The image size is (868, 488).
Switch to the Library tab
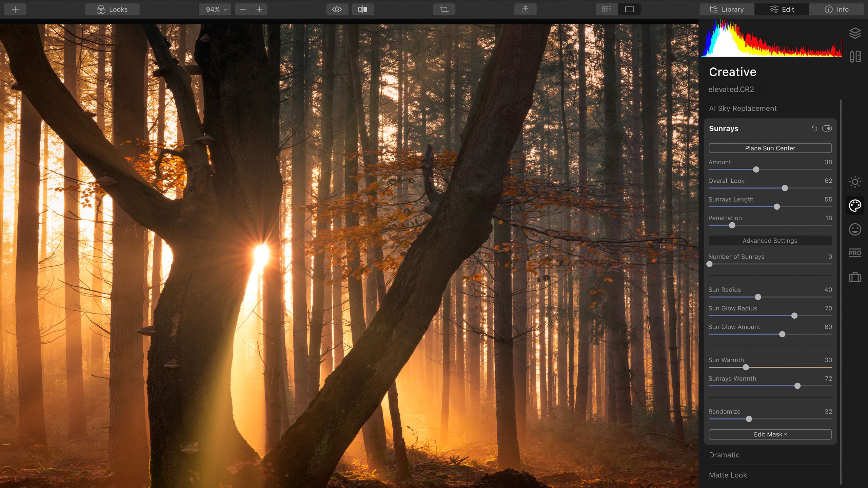point(727,9)
